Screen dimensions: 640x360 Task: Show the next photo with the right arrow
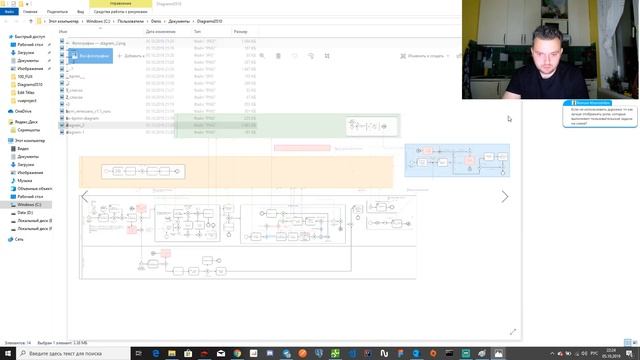[505, 197]
